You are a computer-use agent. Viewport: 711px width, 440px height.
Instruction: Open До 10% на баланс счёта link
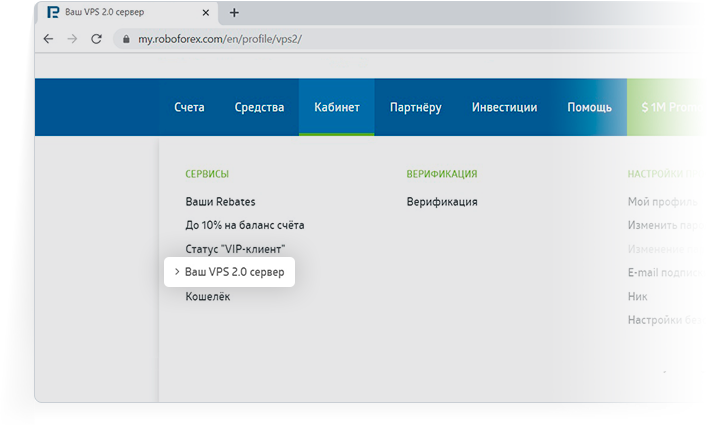[245, 225]
